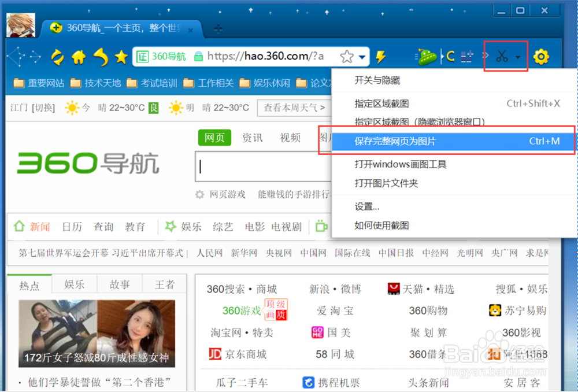Open the 京东商城 site link
Viewport: 578px width, 392px height.
[238, 354]
